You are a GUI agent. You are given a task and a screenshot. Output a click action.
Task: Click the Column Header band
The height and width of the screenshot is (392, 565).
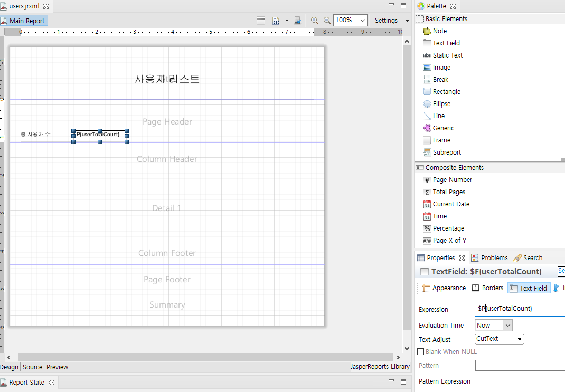click(167, 159)
